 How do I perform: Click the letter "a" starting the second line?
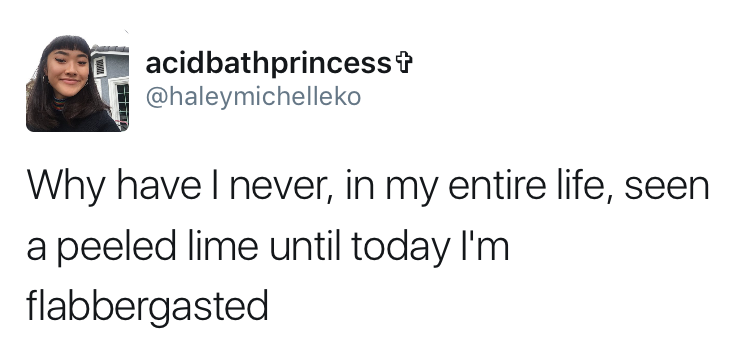coord(36,249)
